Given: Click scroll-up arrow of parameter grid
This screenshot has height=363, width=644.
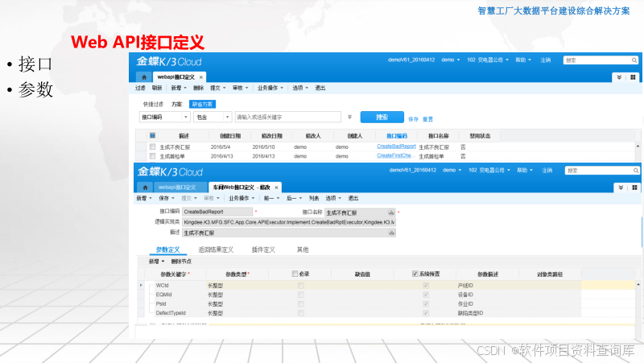Looking at the screenshot, I should [x=638, y=285].
